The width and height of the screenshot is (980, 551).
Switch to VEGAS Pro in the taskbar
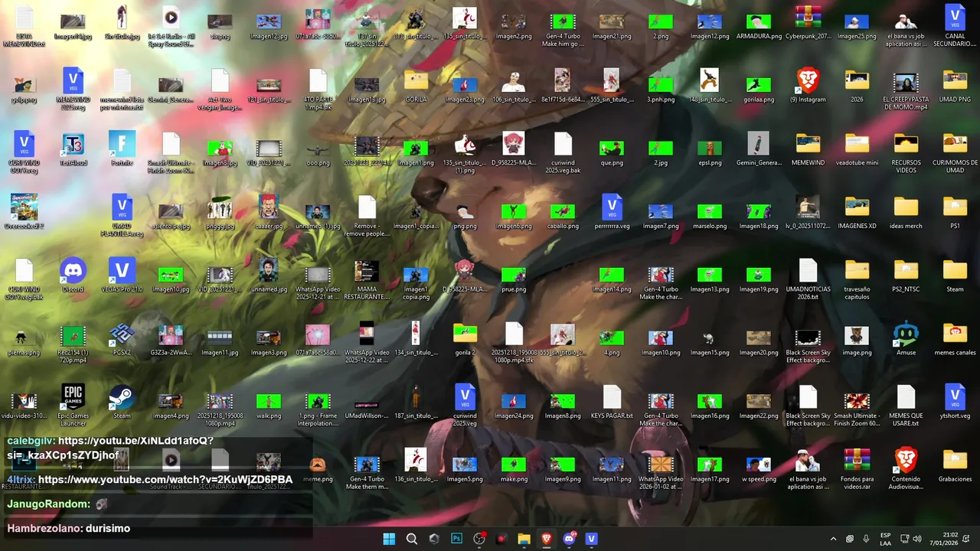tap(591, 539)
